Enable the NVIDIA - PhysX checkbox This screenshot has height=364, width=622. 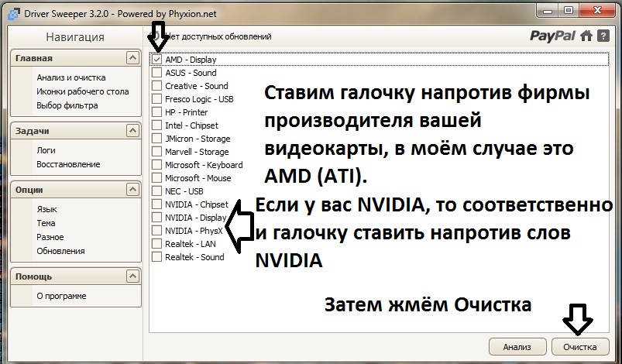(157, 230)
